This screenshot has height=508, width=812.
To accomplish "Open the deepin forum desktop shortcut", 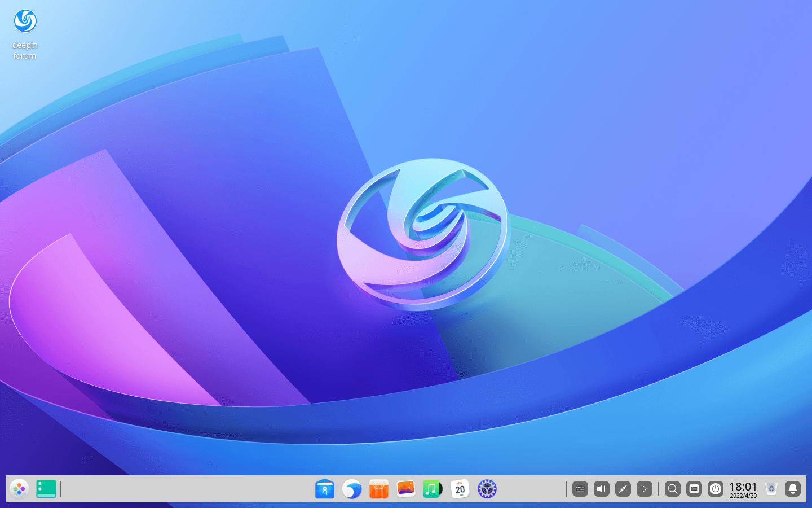I will click(x=25, y=34).
